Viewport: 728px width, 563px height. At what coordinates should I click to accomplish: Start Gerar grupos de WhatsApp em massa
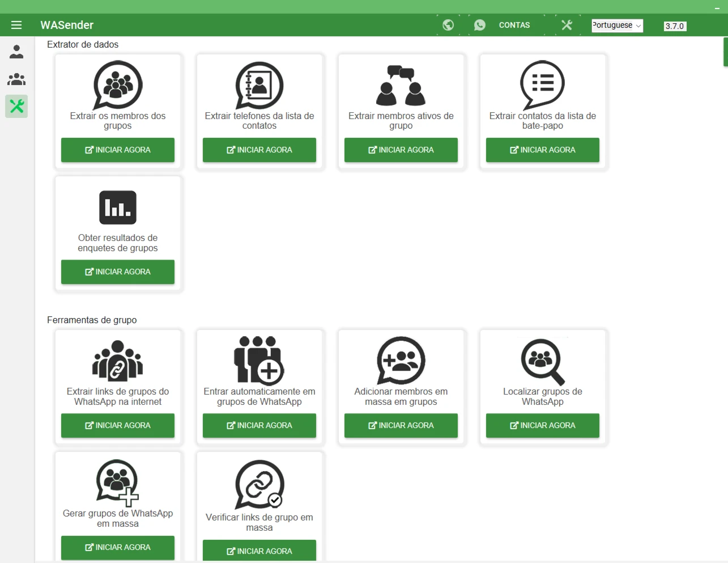pyautogui.click(x=118, y=547)
